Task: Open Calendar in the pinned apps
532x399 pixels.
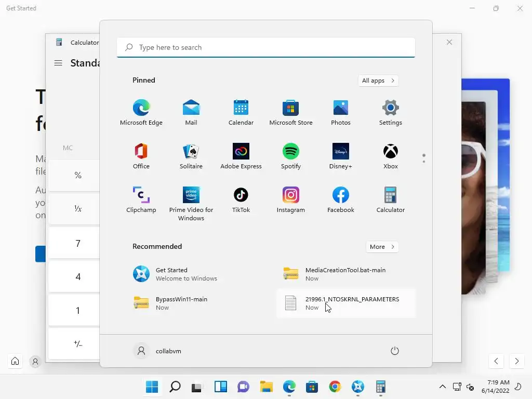Action: 241,113
